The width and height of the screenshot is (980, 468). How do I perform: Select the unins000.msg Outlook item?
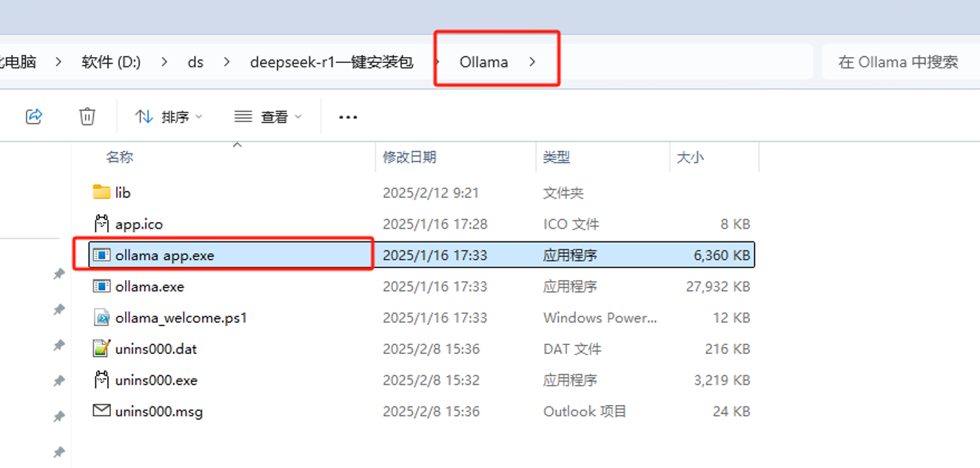(159, 411)
